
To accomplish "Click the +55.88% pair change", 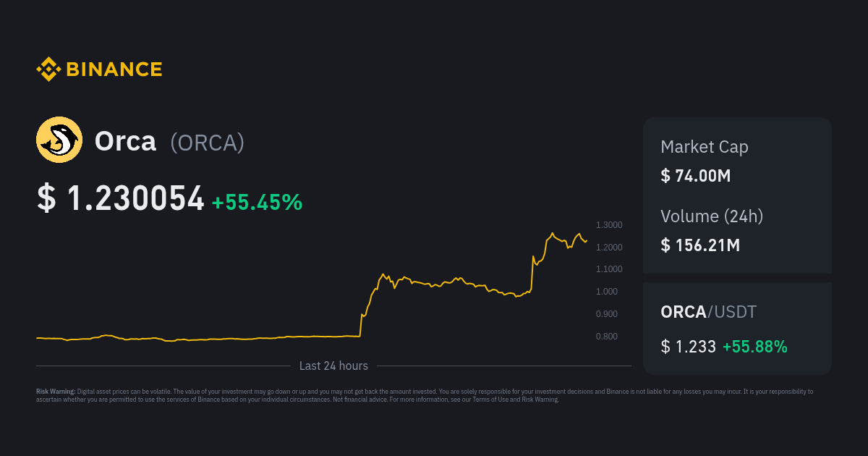I will [754, 347].
